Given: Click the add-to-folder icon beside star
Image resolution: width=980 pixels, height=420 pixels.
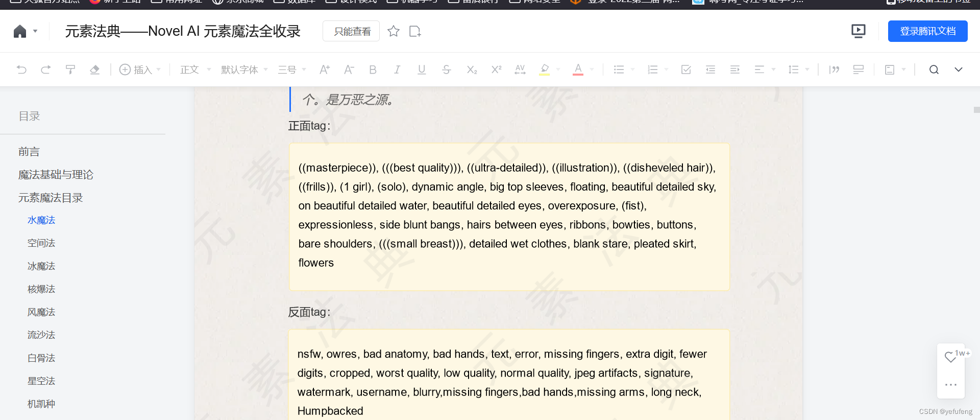Looking at the screenshot, I should 415,31.
